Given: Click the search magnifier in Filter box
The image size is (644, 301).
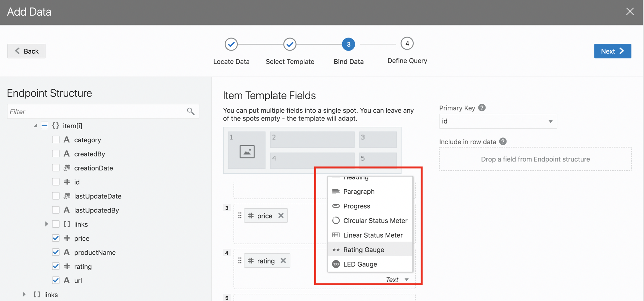Looking at the screenshot, I should pos(191,112).
